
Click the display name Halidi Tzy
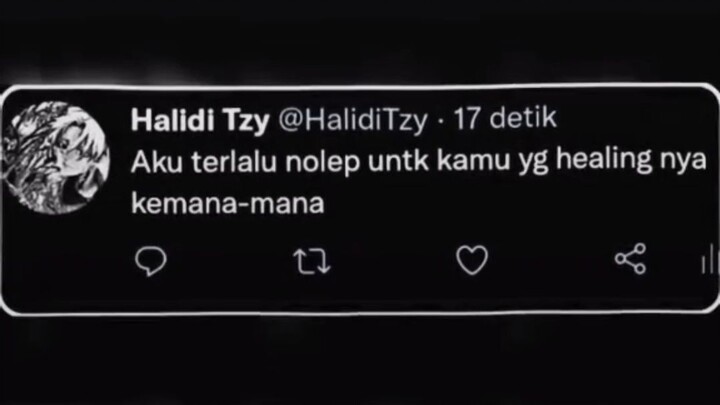(x=200, y=120)
